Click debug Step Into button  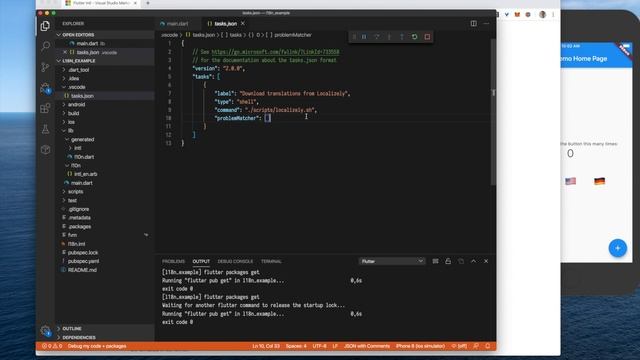389,37
